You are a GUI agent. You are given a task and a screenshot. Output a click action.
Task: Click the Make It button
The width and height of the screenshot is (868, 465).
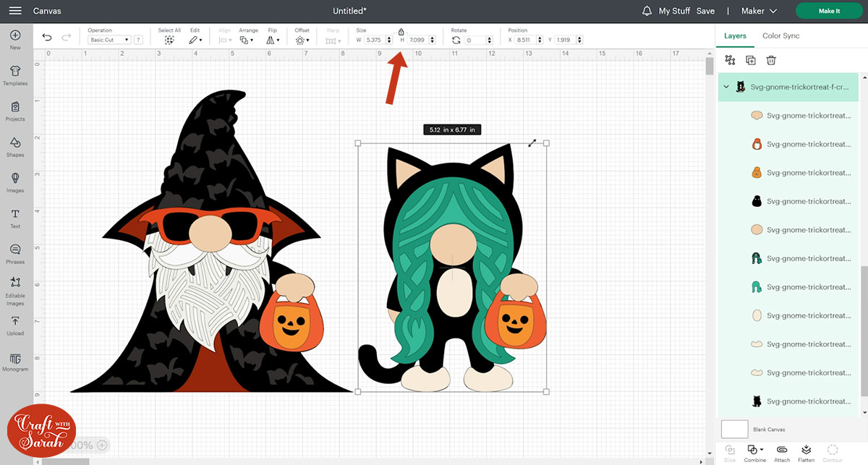point(828,11)
